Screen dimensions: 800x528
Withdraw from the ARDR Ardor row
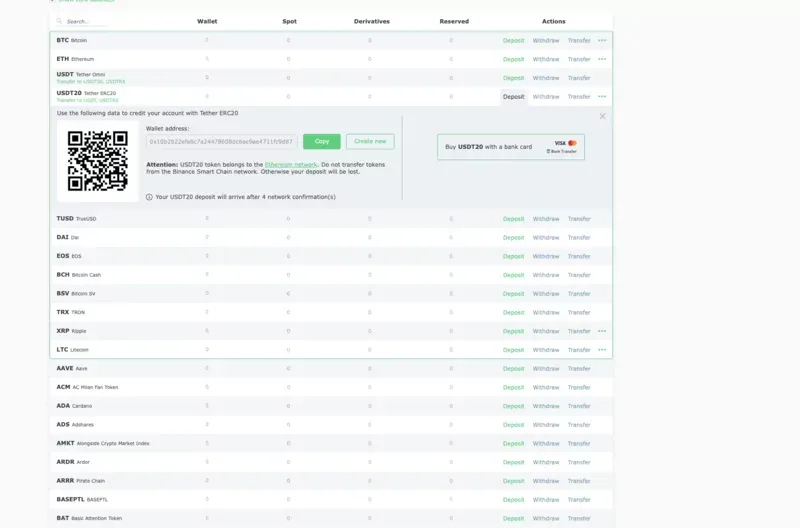tap(546, 462)
